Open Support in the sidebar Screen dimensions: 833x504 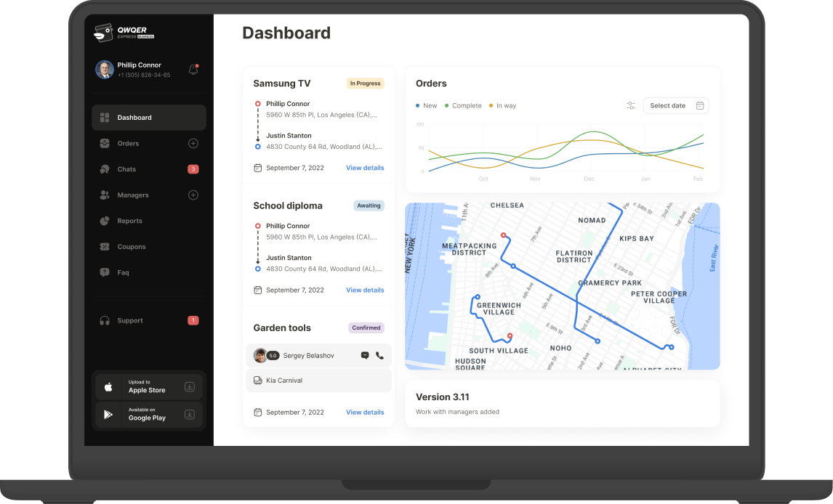[130, 321]
